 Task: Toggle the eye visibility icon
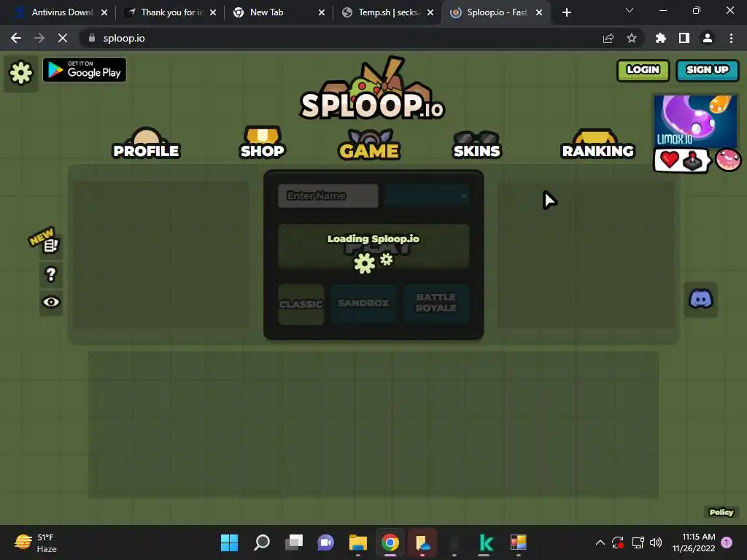51,303
